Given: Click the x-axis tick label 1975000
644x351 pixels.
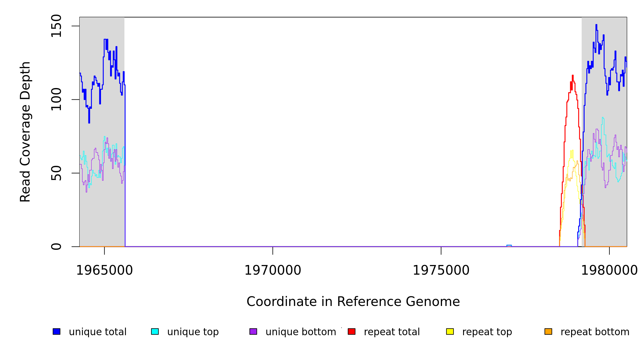Looking at the screenshot, I should point(441,270).
